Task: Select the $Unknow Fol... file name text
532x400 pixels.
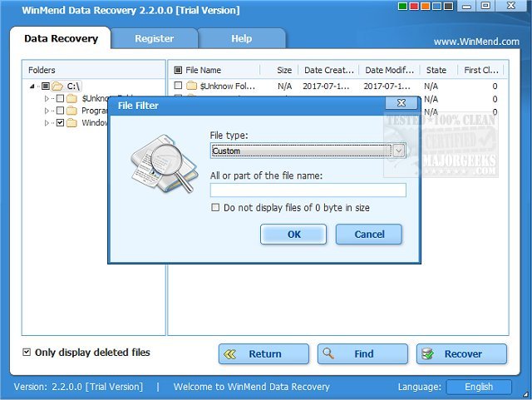Action: (x=227, y=86)
